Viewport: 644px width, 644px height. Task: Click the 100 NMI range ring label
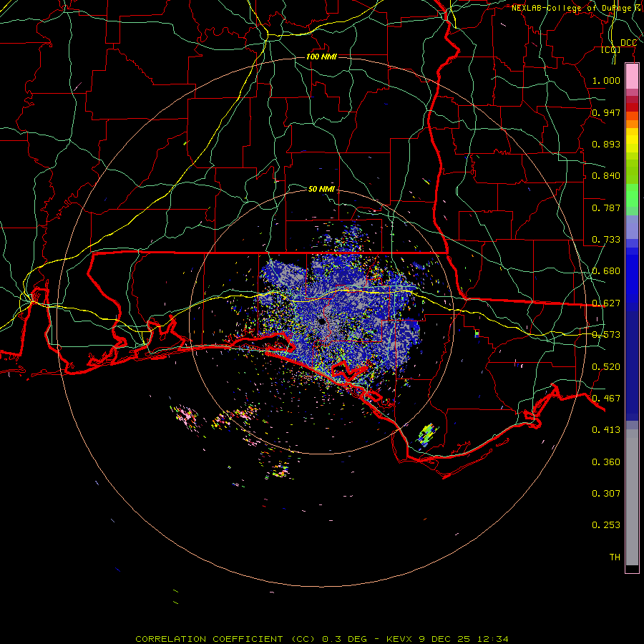click(x=321, y=57)
